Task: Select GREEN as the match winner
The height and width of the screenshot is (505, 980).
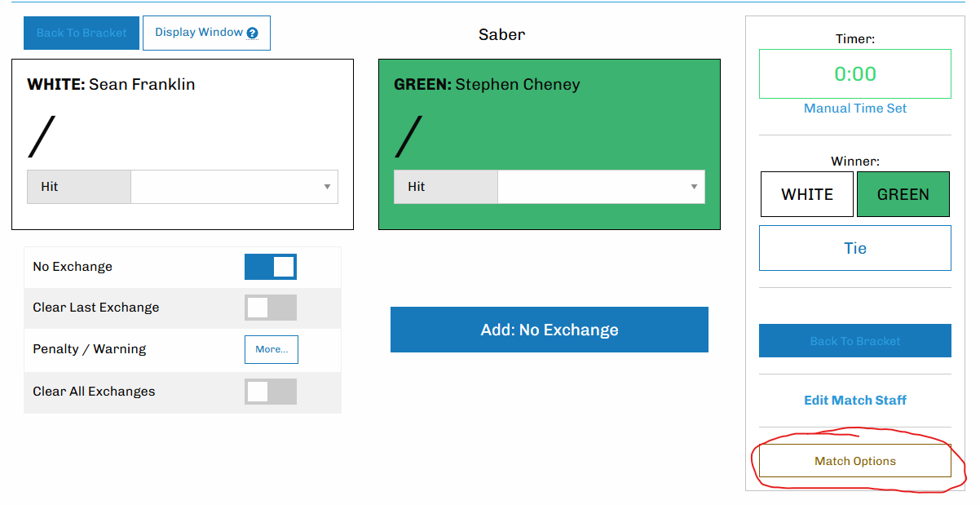Action: point(903,194)
